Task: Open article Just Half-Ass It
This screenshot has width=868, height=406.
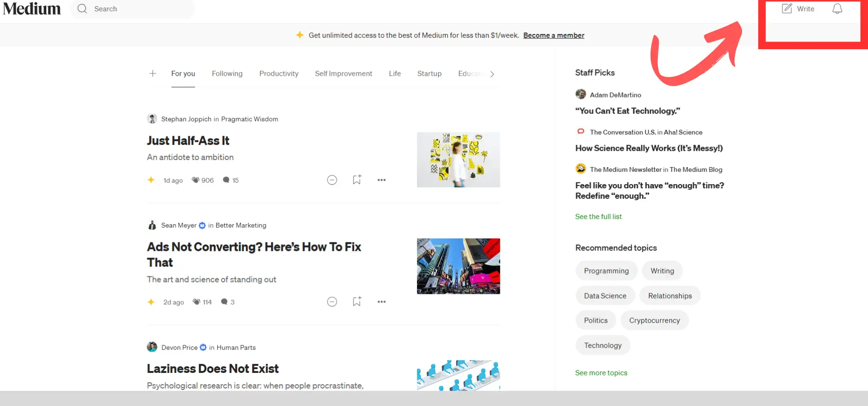Action: tap(188, 141)
